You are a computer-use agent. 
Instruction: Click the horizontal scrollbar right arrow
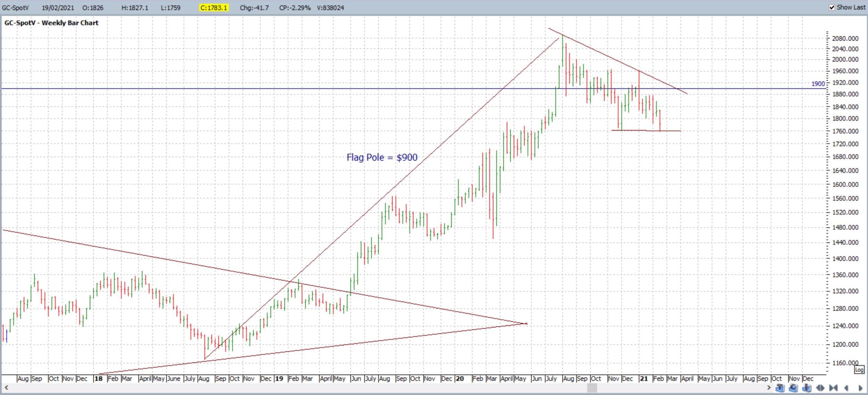[769, 388]
